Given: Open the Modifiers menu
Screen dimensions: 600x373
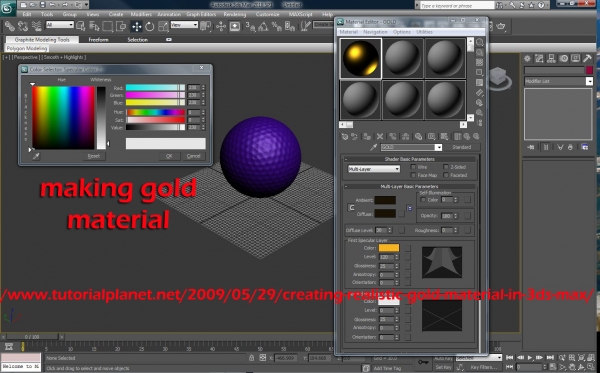Looking at the screenshot, I should (141, 15).
